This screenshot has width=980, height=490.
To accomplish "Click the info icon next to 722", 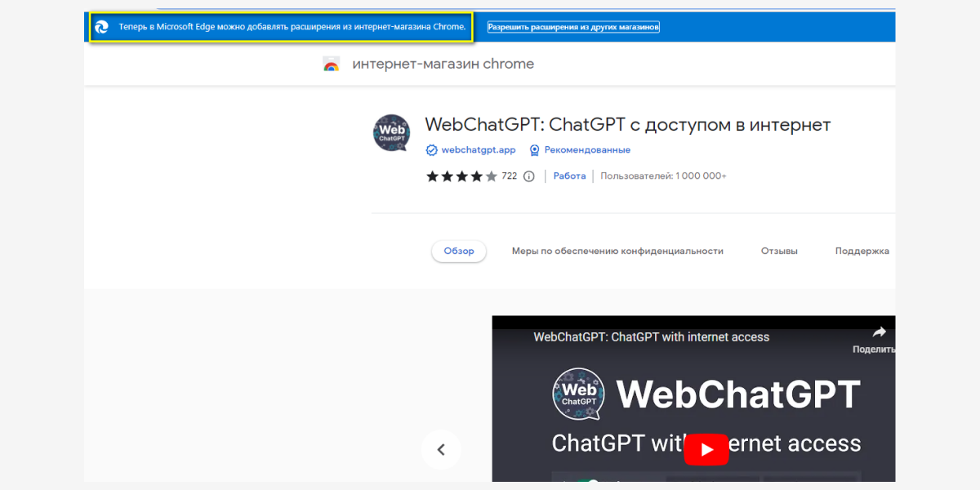I will point(528,176).
